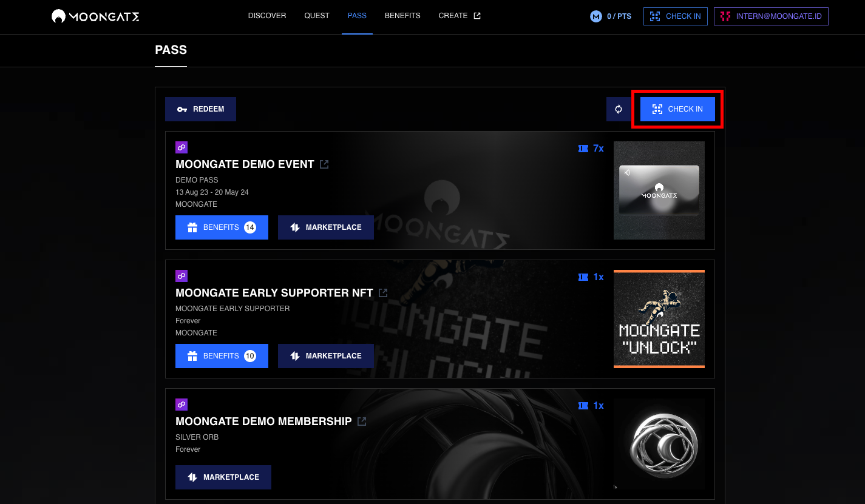Click gift icon on Early Supporter Benefits

pyautogui.click(x=192, y=356)
